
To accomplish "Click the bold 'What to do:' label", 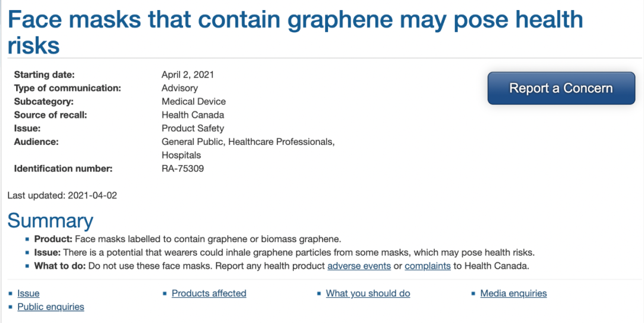I will (x=60, y=266).
